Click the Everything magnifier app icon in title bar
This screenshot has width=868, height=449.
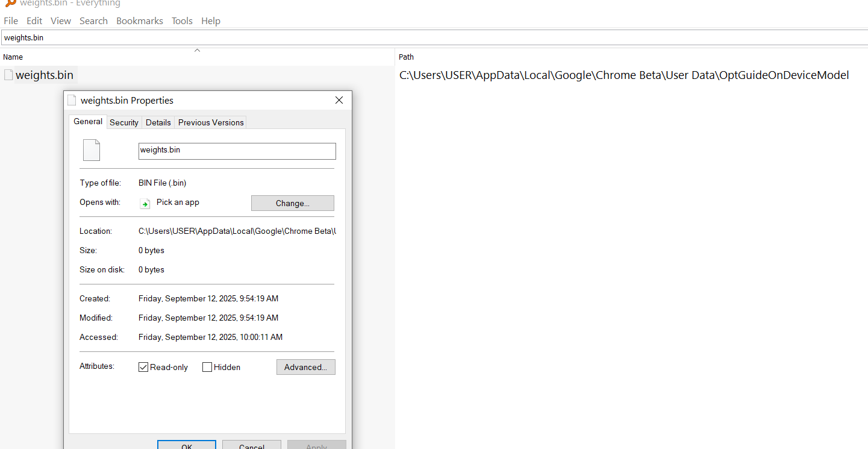[10, 3]
